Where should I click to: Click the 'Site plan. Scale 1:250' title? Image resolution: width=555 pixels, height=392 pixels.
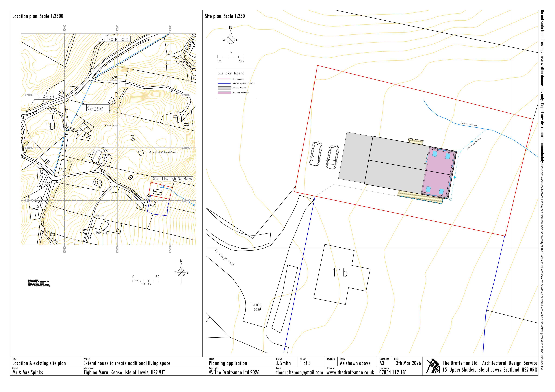click(225, 16)
